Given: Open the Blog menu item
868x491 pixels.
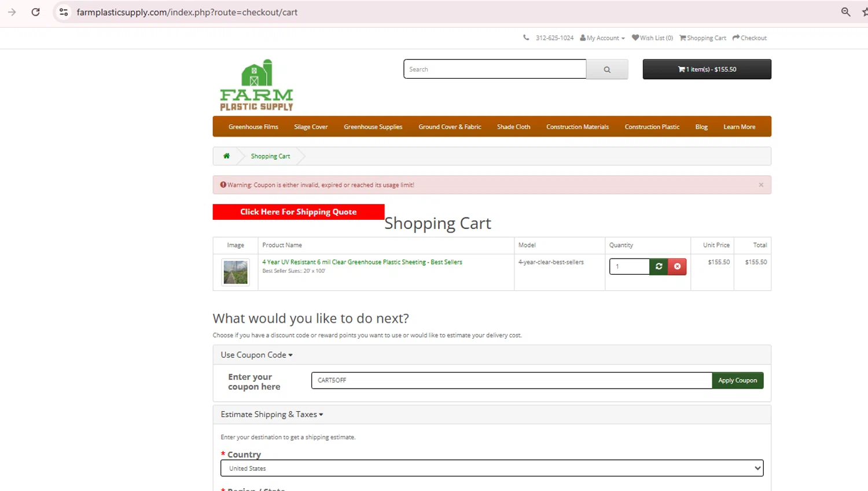Looking at the screenshot, I should click(x=701, y=127).
